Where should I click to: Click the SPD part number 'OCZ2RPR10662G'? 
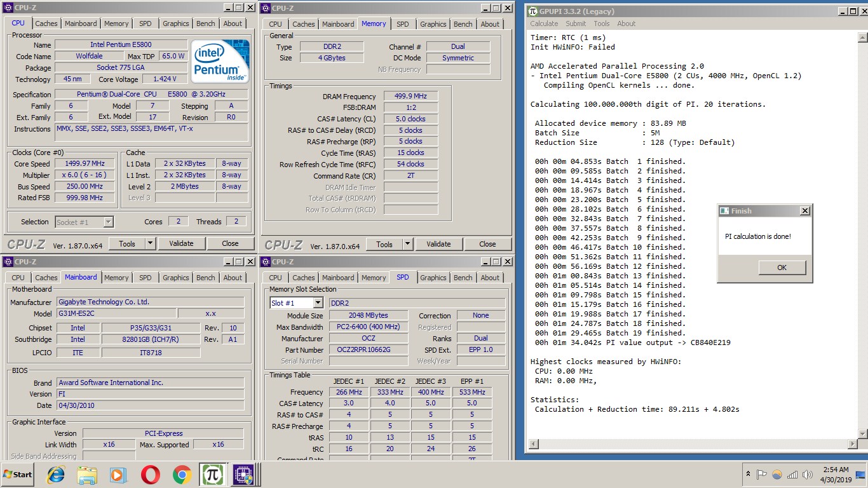coord(369,349)
